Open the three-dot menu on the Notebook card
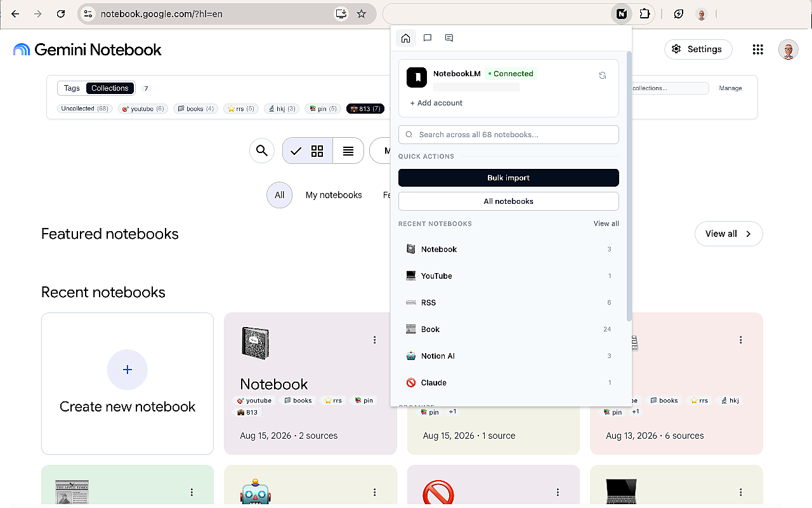The image size is (812, 508). click(x=375, y=340)
